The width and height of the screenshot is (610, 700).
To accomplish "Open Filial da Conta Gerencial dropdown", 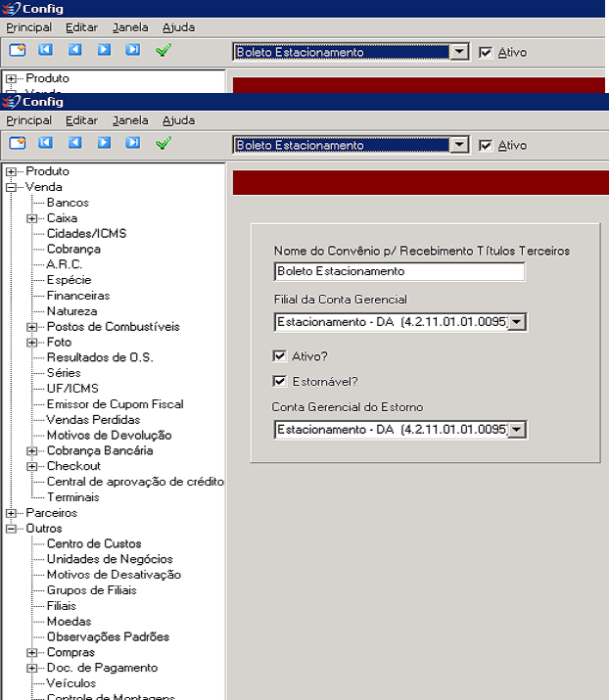I will pos(517,322).
